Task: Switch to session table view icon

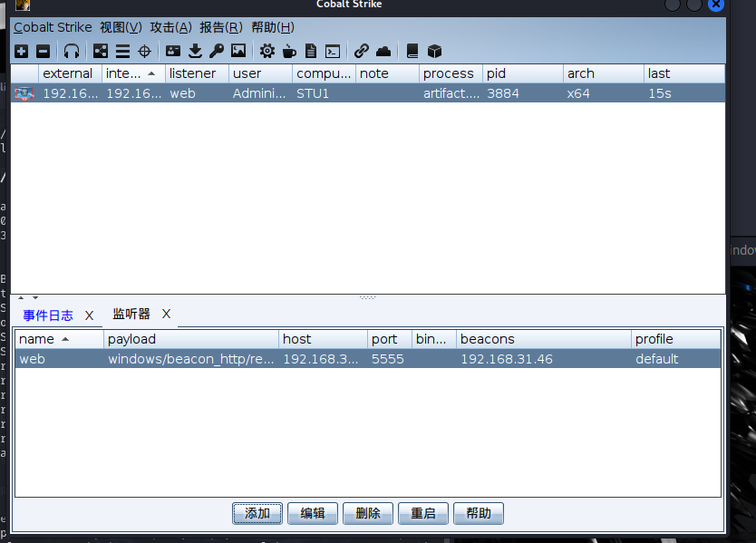Action: point(122,51)
